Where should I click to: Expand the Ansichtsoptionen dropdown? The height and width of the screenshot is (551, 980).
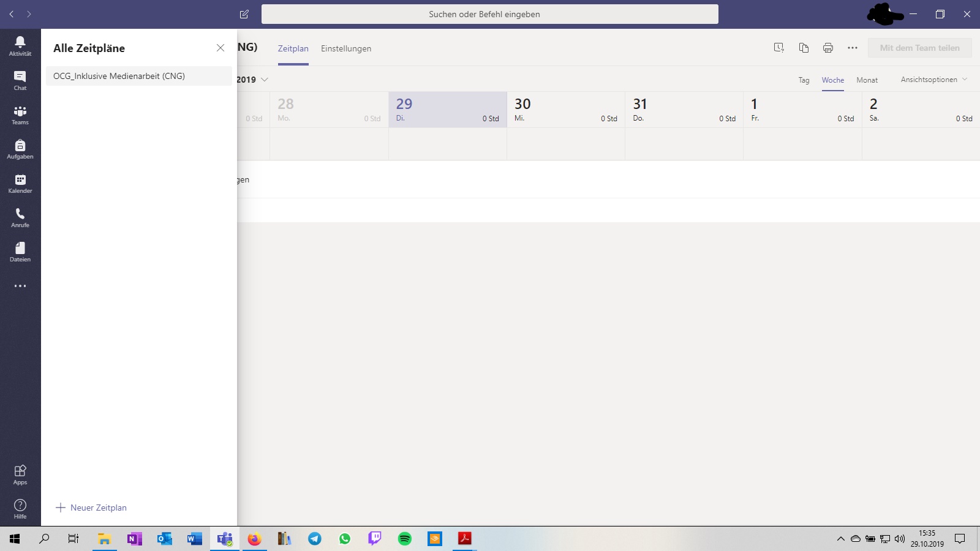(934, 80)
